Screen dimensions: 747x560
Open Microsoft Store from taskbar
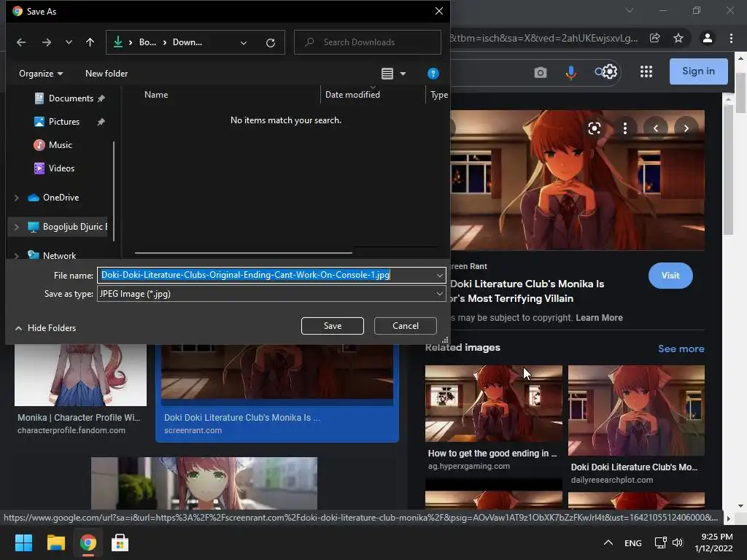point(120,542)
